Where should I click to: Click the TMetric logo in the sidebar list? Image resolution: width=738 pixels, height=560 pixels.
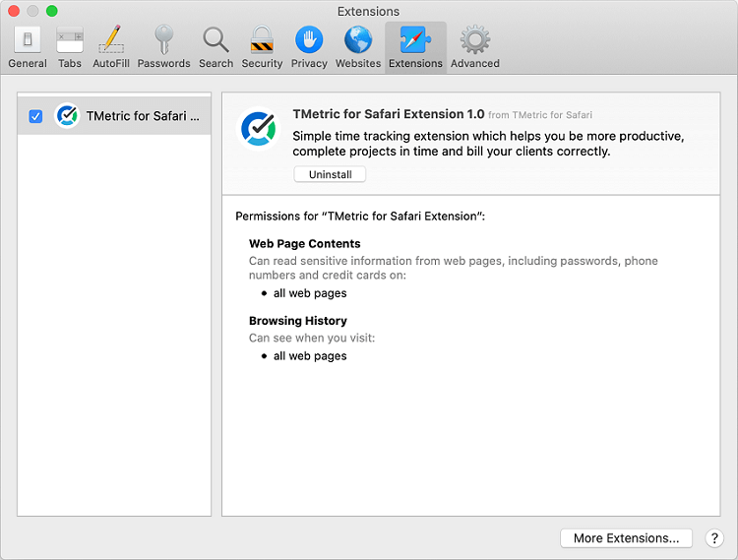pos(67,115)
